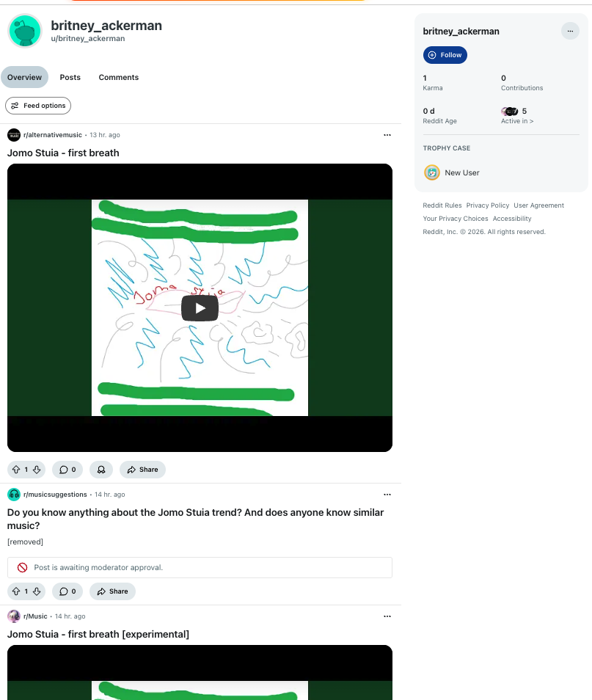Image resolution: width=592 pixels, height=700 pixels.
Task: Open Feed options dropdown
Action: pos(38,106)
